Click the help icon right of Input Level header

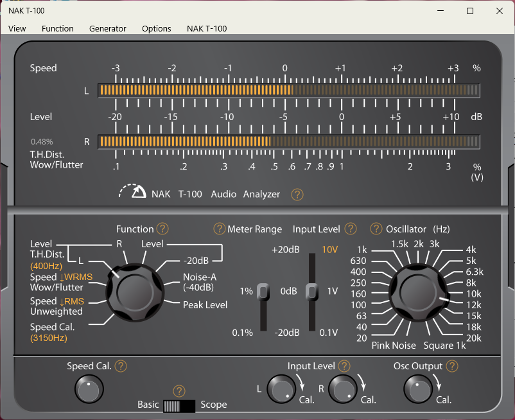pyautogui.click(x=351, y=229)
